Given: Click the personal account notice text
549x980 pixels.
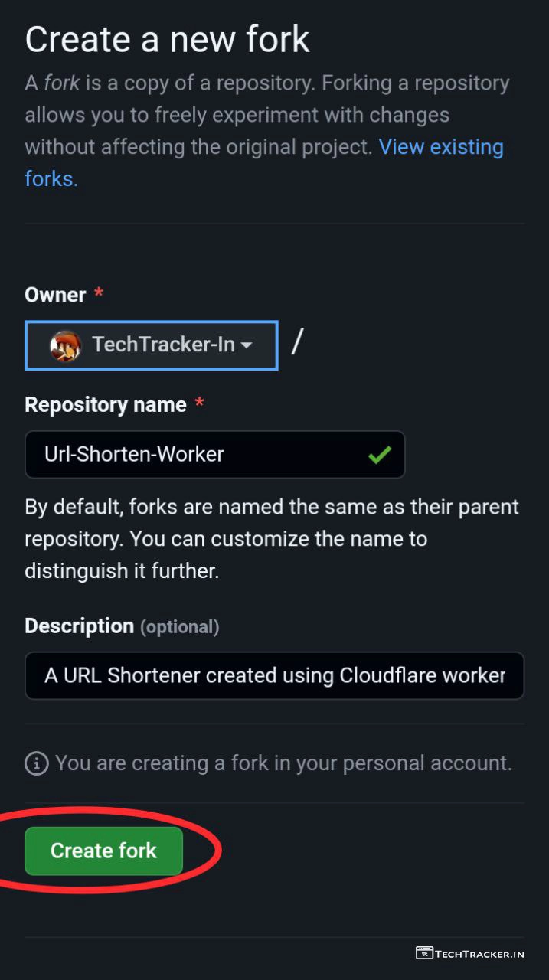Looking at the screenshot, I should (x=283, y=763).
